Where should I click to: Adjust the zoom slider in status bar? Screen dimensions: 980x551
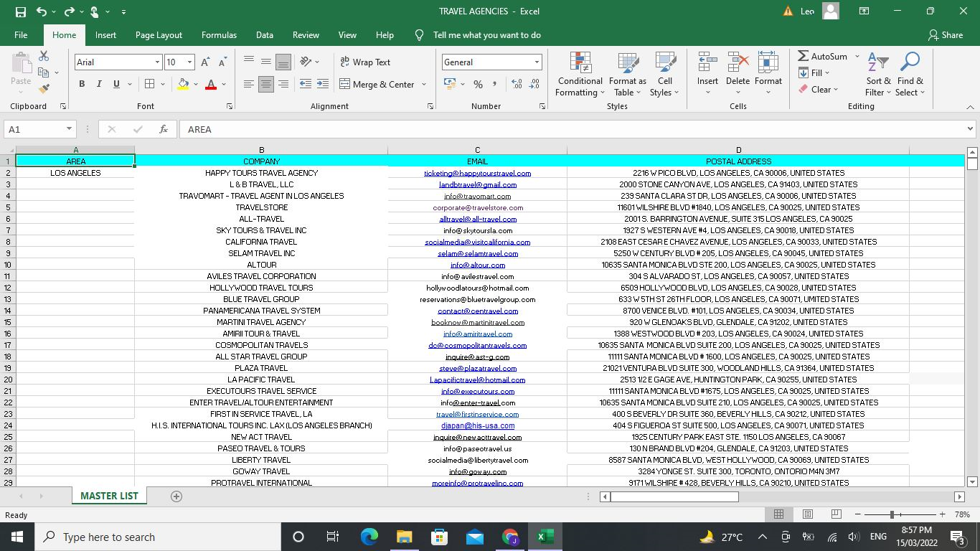[x=892, y=514]
